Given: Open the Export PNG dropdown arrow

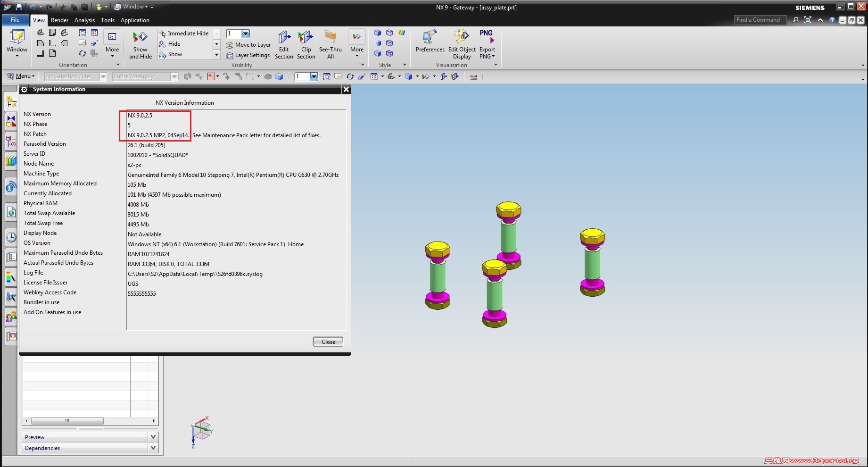Looking at the screenshot, I should click(x=493, y=57).
